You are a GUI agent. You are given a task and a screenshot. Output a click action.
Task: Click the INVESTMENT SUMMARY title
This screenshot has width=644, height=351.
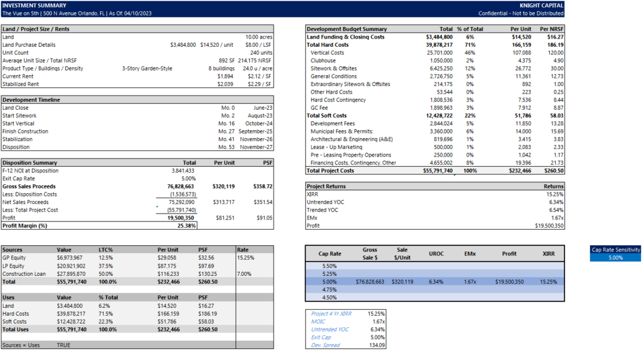pyautogui.click(x=28, y=5)
